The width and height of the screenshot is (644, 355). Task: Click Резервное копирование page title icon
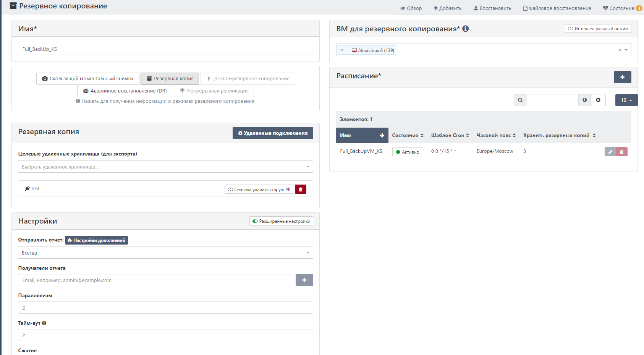[x=13, y=6]
